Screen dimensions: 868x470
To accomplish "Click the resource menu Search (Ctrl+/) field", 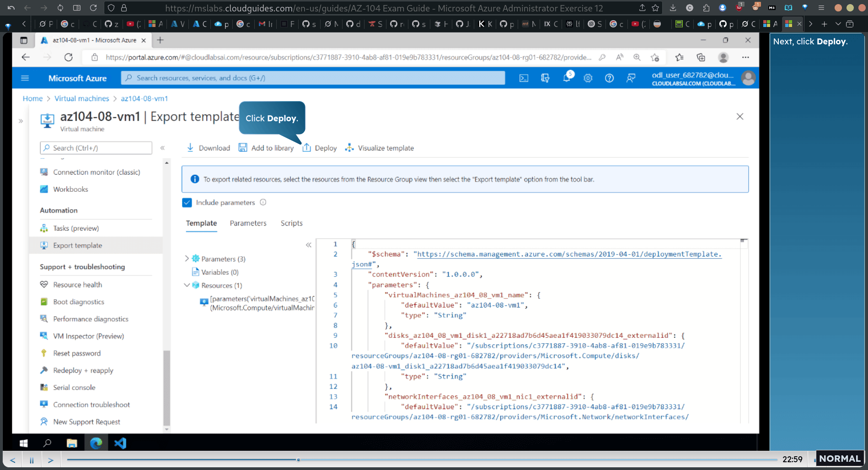I will 96,148.
